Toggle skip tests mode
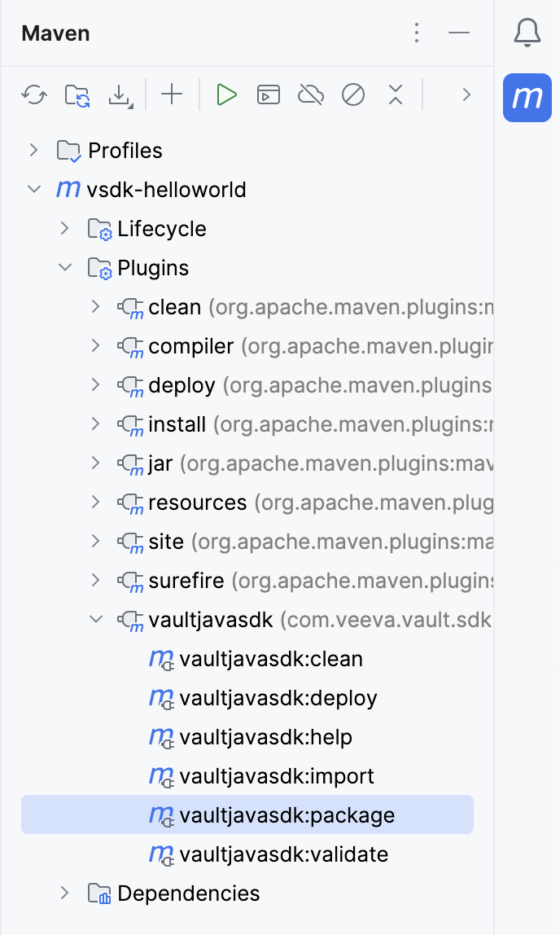This screenshot has width=560, height=935. (x=353, y=94)
